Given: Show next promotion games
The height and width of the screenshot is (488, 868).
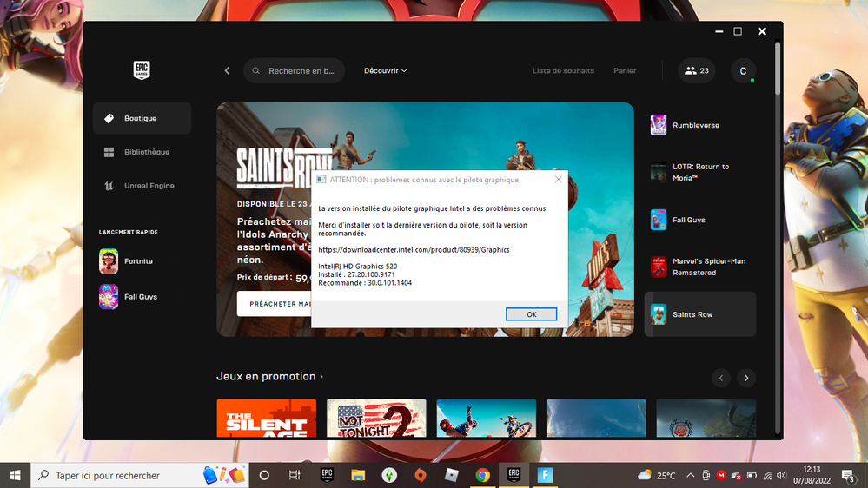Looking at the screenshot, I should 746,378.
